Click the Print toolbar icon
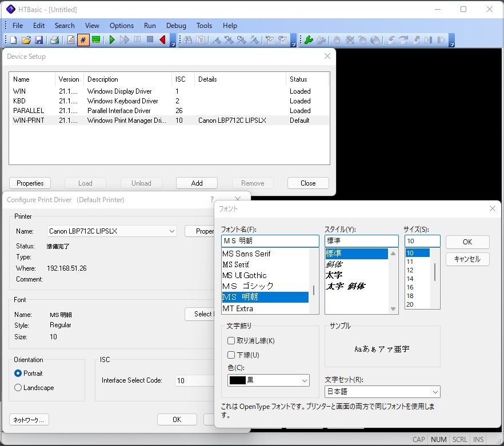504x446 pixels. pyautogui.click(x=54, y=40)
